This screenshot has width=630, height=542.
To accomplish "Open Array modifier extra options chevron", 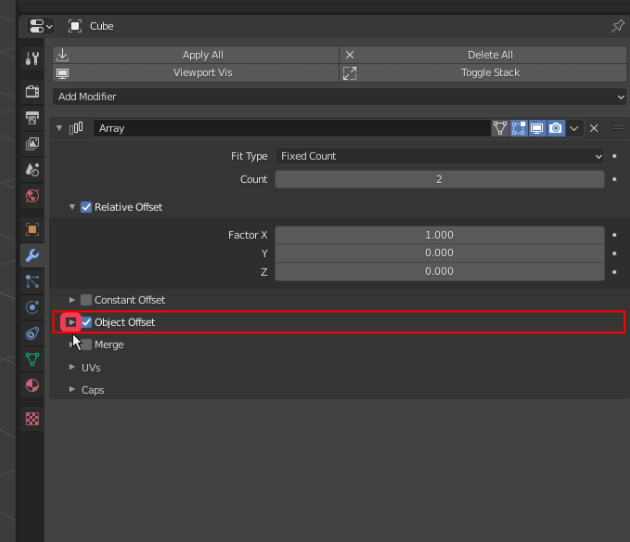I will pos(574,128).
